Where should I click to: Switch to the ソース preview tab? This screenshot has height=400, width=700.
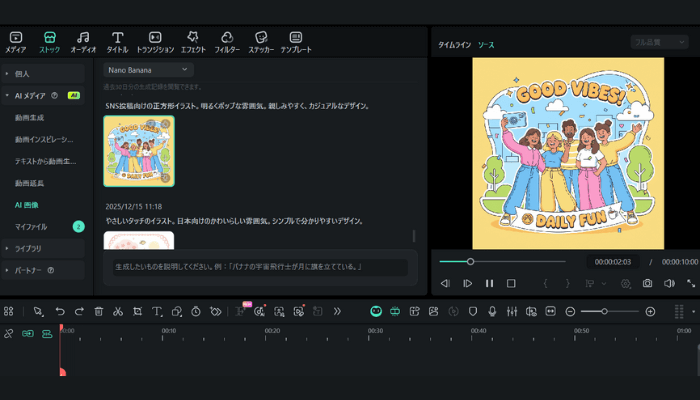[x=485, y=45]
